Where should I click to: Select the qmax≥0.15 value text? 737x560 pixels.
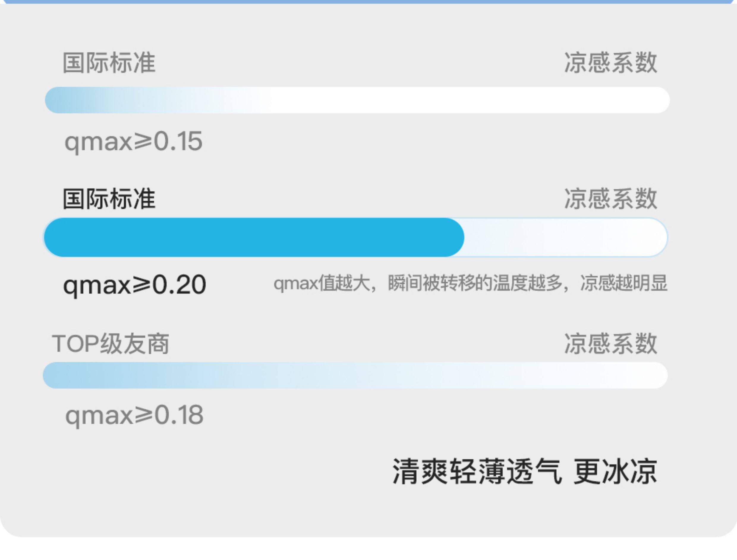133,141
